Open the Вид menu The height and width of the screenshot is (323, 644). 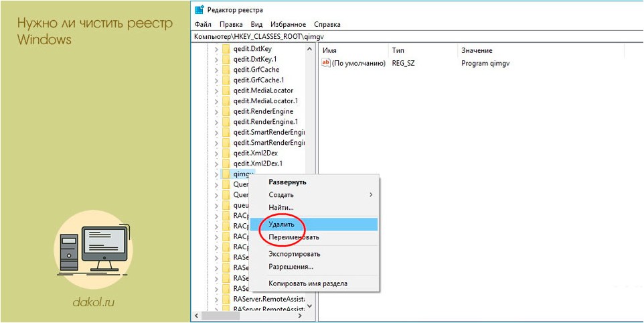pos(256,24)
